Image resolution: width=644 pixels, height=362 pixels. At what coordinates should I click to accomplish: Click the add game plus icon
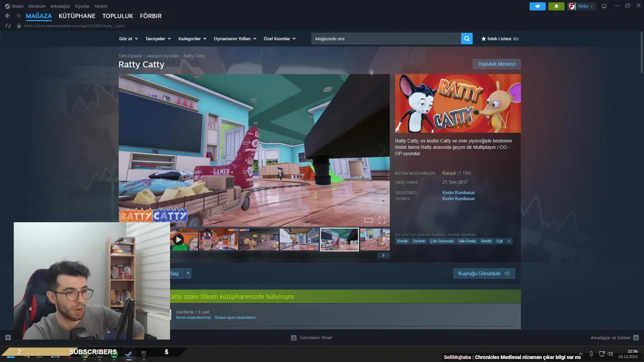coord(8,337)
